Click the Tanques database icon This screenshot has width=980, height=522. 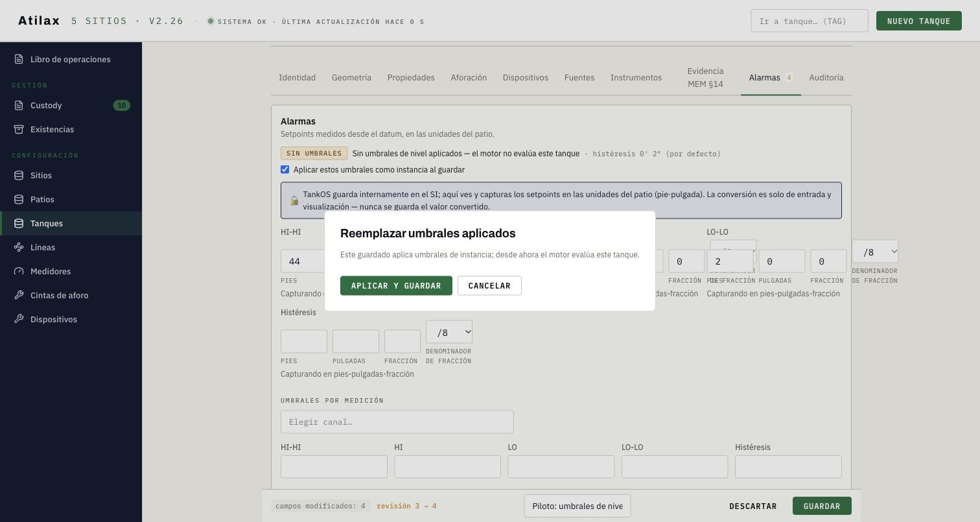pos(19,223)
